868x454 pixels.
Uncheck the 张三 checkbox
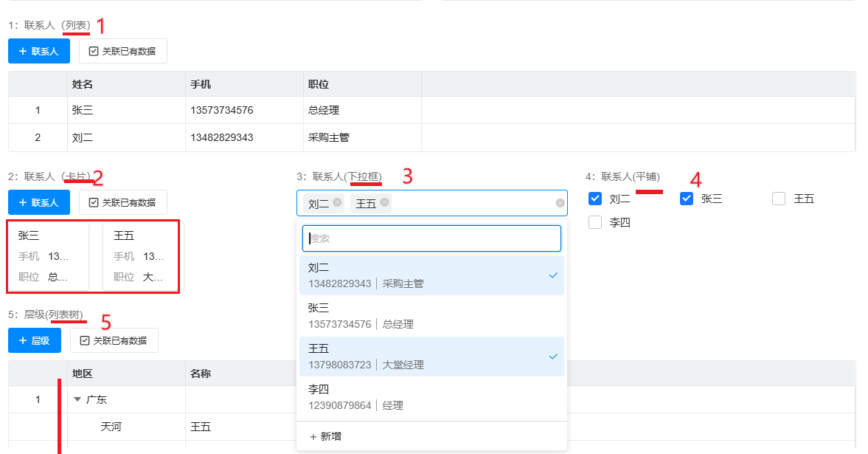pos(687,199)
